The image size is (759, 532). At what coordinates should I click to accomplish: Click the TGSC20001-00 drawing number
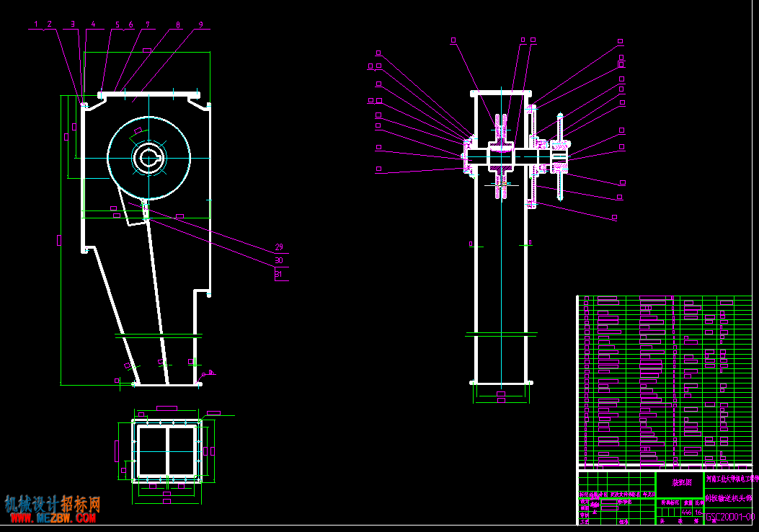pos(729,517)
